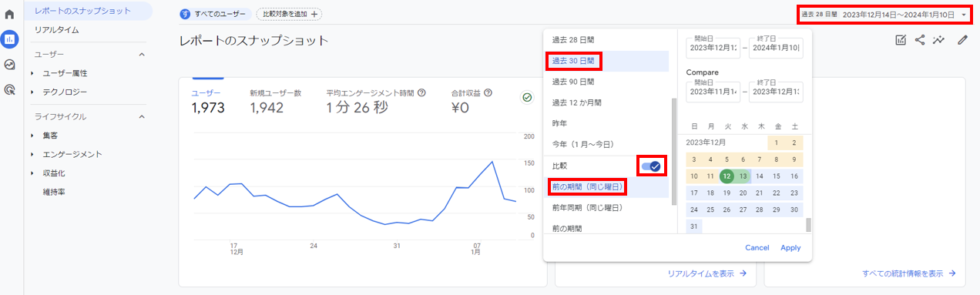Click Apply in date picker
This screenshot has height=295, width=980.
[x=790, y=247]
